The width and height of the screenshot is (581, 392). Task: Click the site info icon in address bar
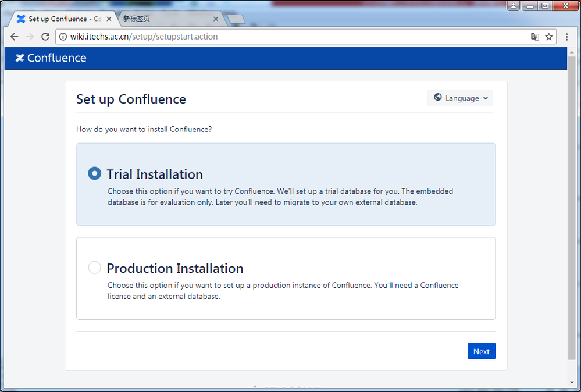pos(63,37)
